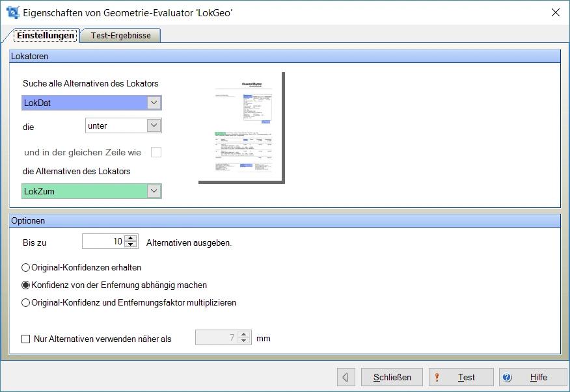Enable 'Nur Alternativen verwenden näher als' checkbox
This screenshot has height=392, width=570.
[x=26, y=339]
